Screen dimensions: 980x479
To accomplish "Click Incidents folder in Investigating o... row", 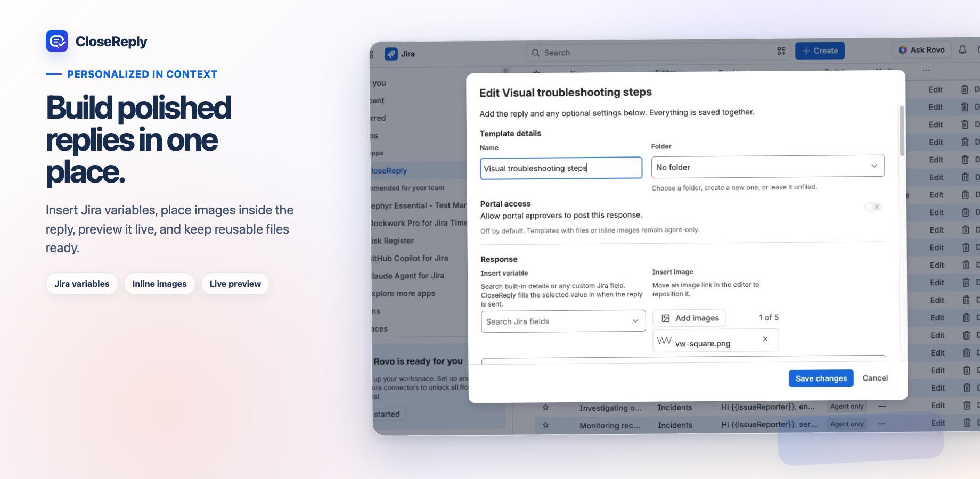I will [x=675, y=408].
